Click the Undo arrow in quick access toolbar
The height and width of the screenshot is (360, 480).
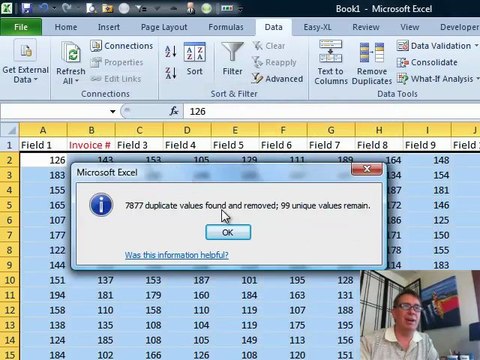[44, 8]
